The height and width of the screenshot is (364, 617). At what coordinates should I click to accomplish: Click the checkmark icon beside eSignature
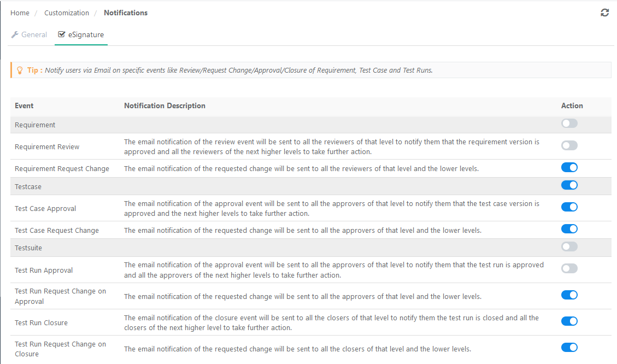(x=61, y=34)
